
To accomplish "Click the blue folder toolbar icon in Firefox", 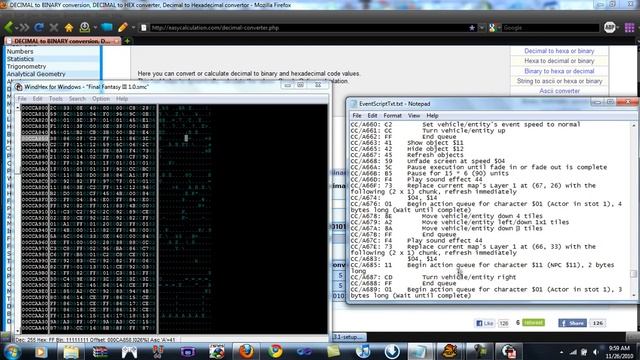I will (107, 27).
